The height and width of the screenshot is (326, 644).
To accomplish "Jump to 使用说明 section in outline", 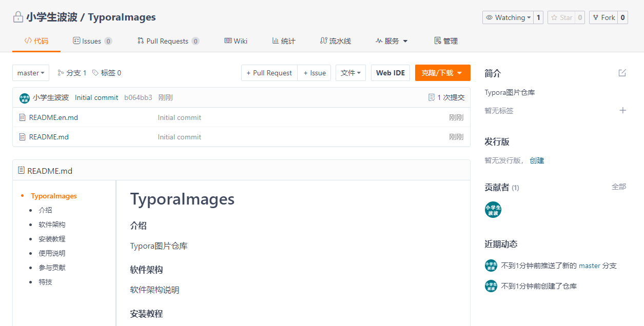I will coord(52,253).
